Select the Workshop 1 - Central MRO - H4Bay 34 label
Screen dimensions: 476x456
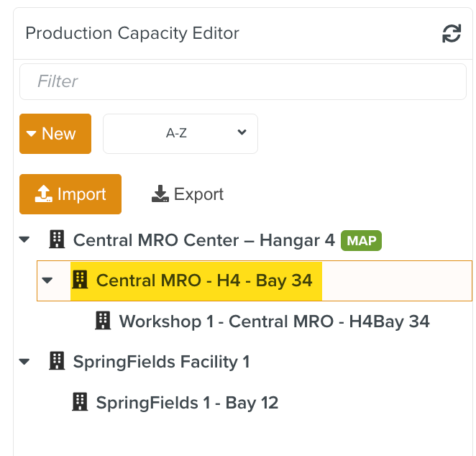coord(274,321)
